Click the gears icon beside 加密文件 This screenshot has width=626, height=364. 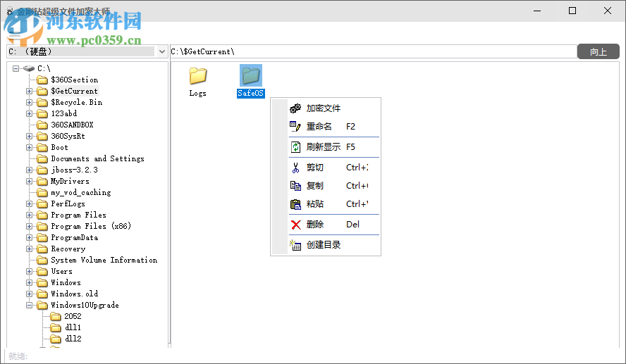click(x=295, y=108)
